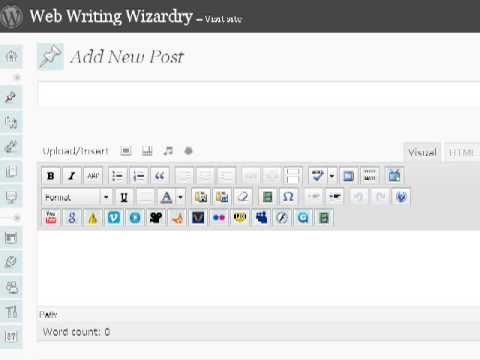Add audio via Upload/Insert music note
The image size is (480, 360).
point(168,151)
